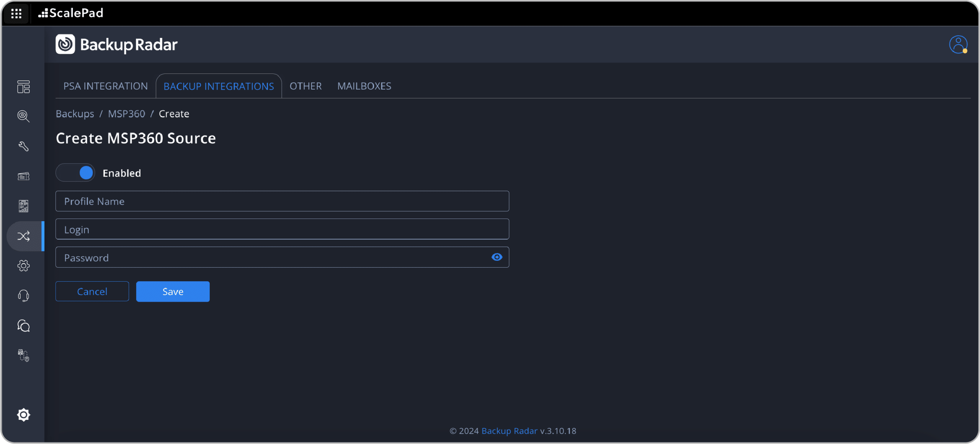Viewport: 980px width, 444px height.
Task: Open the Backup Radar footer link
Action: point(509,431)
